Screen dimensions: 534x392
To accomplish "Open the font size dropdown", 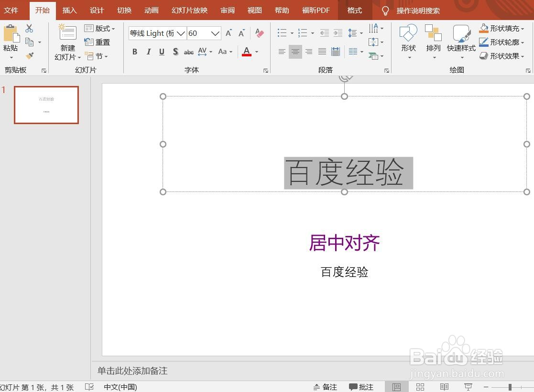I will point(215,33).
